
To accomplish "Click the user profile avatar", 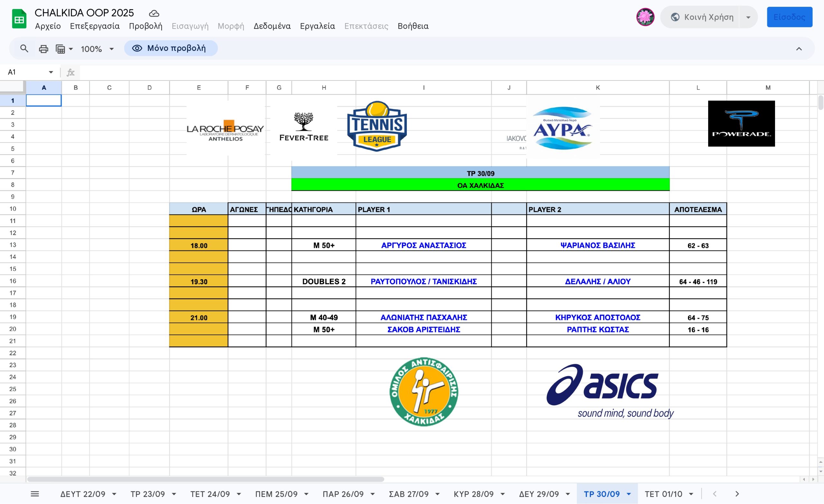I will [x=645, y=17].
